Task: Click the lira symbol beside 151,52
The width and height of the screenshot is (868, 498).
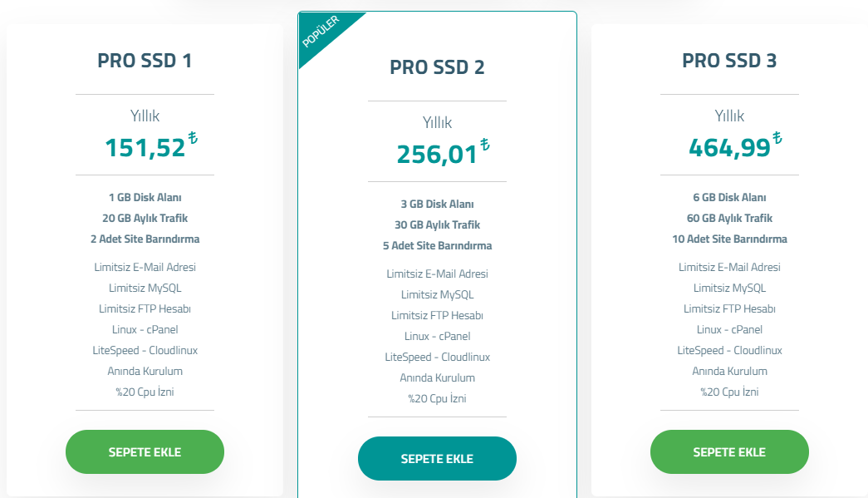Action: 193,138
